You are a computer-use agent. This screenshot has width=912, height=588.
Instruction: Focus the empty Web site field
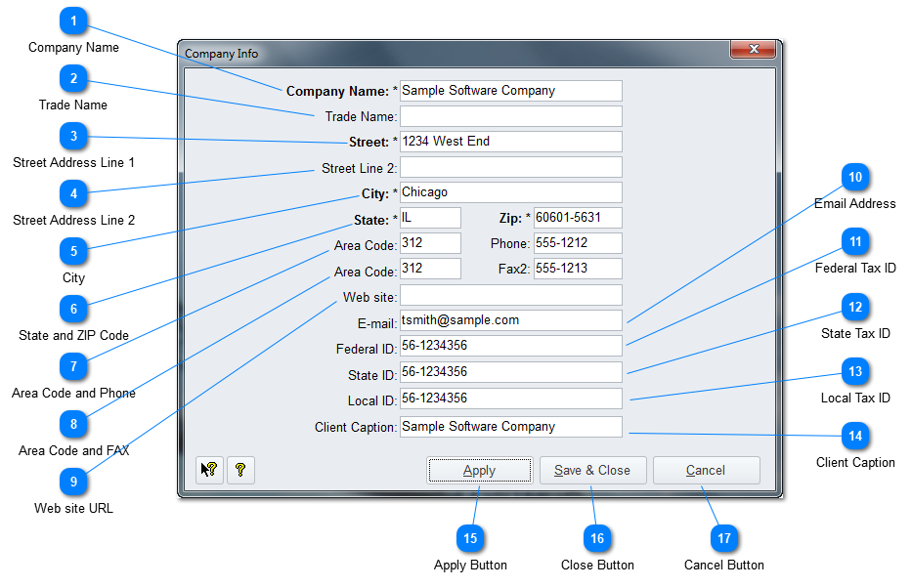coord(510,295)
